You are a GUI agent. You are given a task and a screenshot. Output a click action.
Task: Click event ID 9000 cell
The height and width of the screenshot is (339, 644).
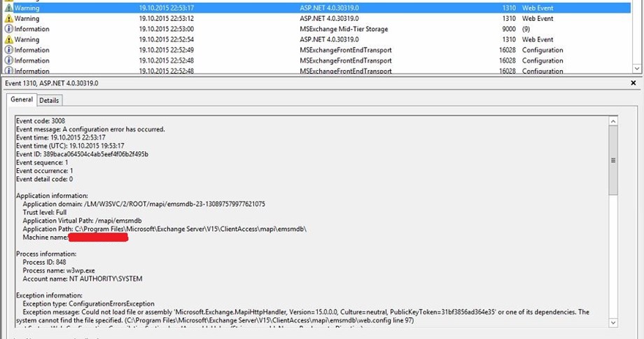(x=508, y=29)
